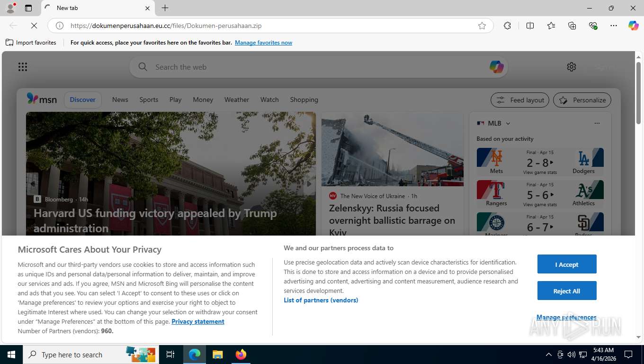Stop loading the page
Screen dimensions: 644x364
34,26
